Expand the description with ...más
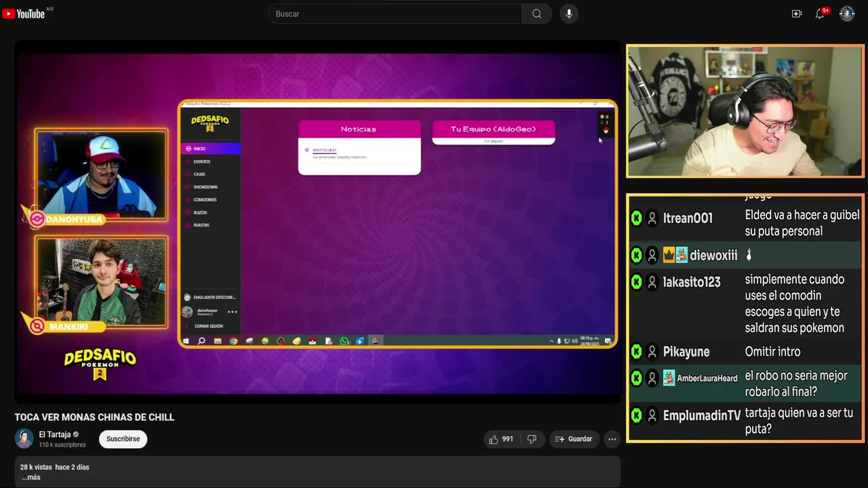The image size is (868, 488). point(31,477)
